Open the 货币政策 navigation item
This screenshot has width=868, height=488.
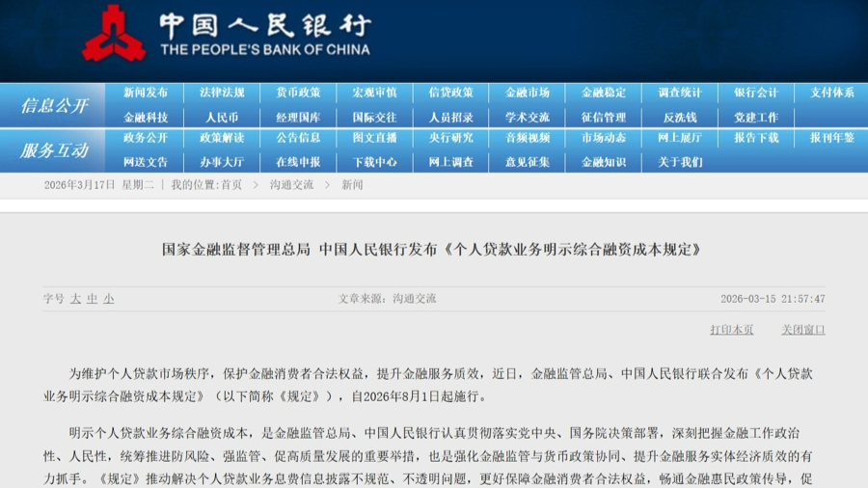[298, 93]
